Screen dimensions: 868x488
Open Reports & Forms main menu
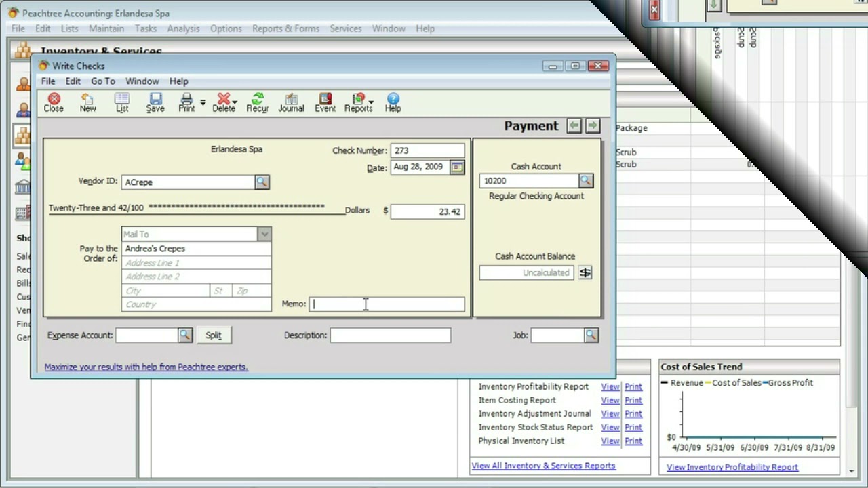pos(285,28)
